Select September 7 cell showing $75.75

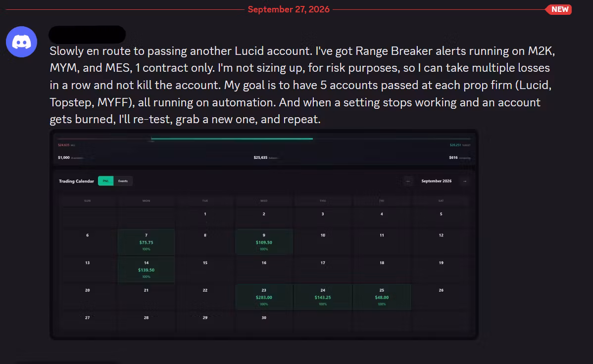[147, 241]
